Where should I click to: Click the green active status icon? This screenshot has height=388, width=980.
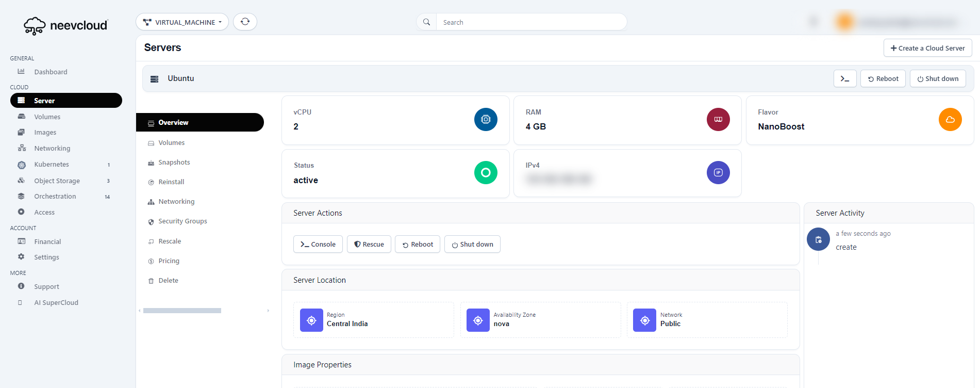[x=485, y=172]
